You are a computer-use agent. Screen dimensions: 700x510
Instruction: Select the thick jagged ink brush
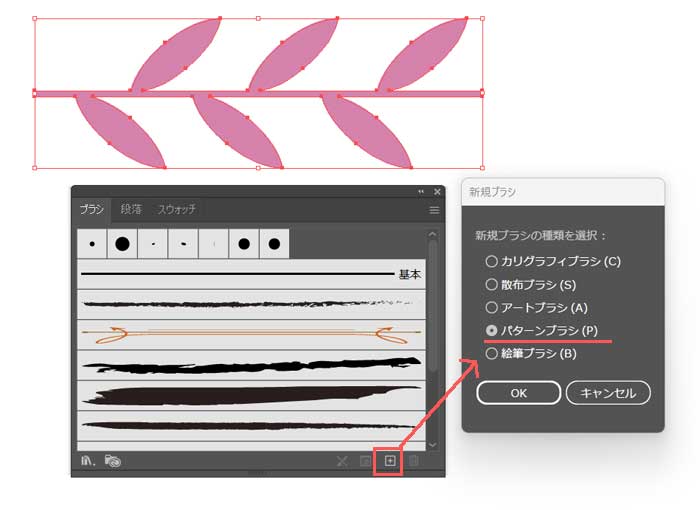tap(251, 365)
